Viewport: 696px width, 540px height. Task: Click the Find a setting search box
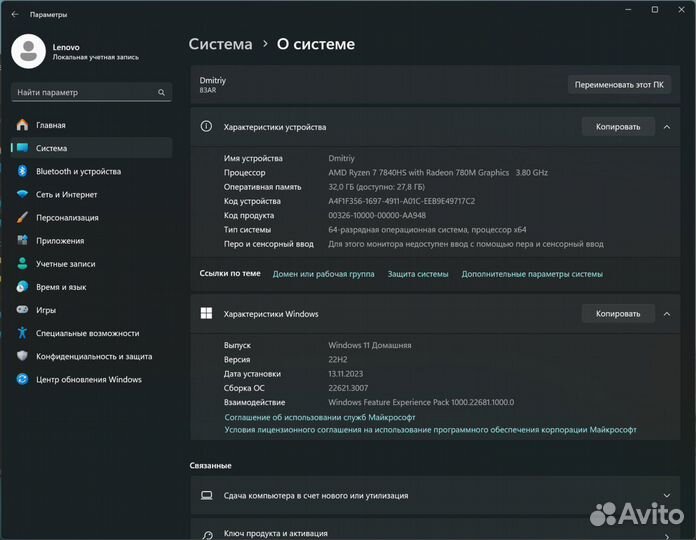(x=83, y=93)
